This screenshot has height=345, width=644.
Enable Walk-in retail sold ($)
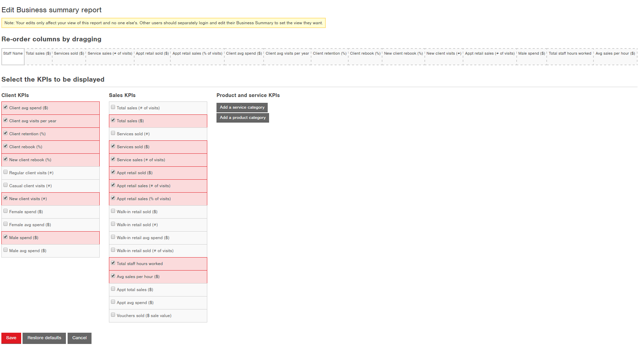click(x=113, y=211)
